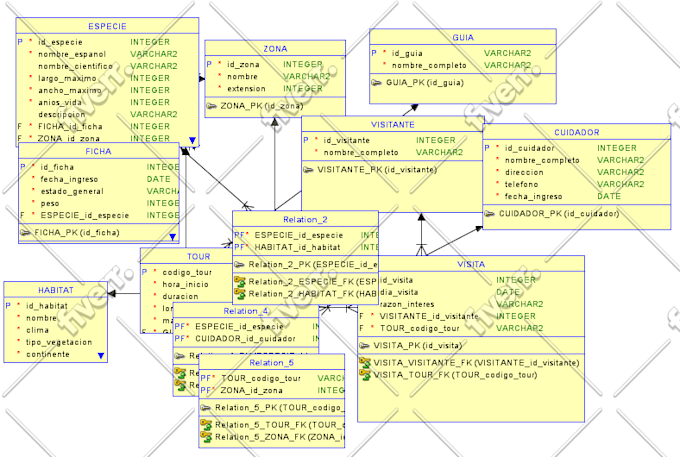Click the VISITANTE table title

[392, 125]
